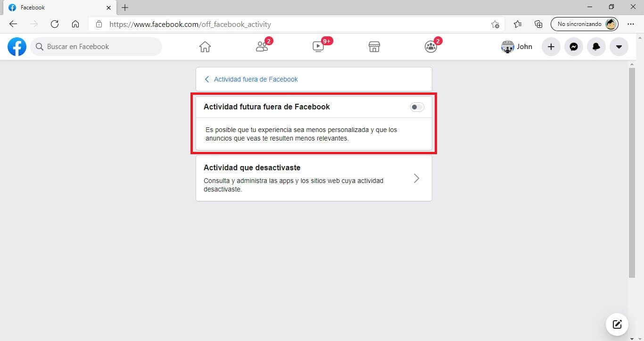The width and height of the screenshot is (644, 341).
Task: Open the Favorites list icon
Action: coord(518,24)
